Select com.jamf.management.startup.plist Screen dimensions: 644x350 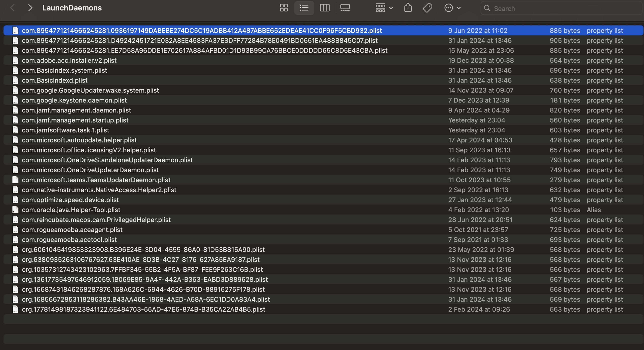click(75, 120)
